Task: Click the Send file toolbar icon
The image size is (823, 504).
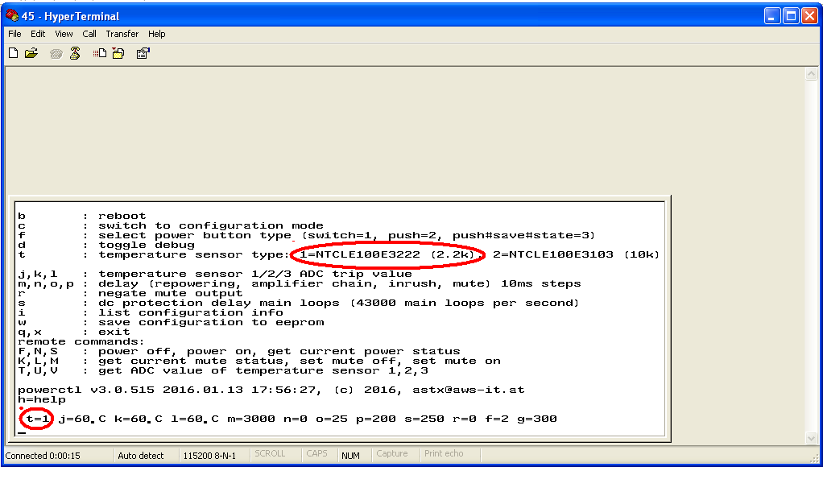Action: tap(100, 53)
